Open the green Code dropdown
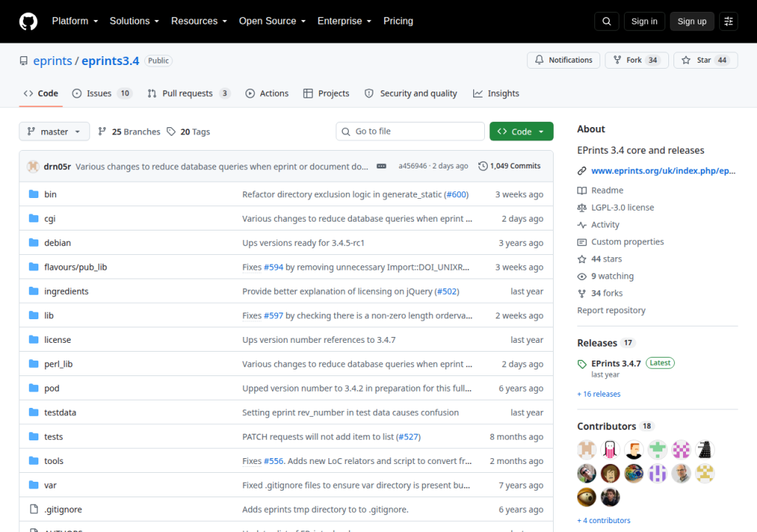Image resolution: width=757 pixels, height=532 pixels. (521, 132)
